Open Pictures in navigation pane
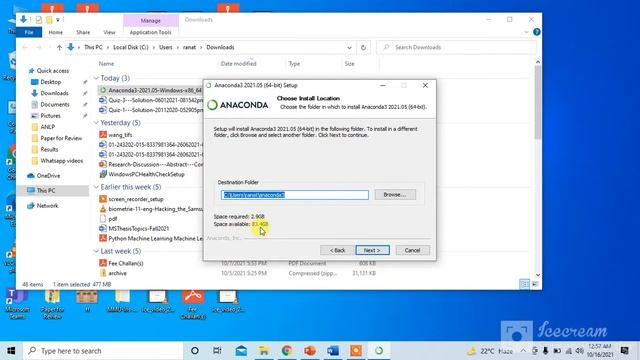Image resolution: width=640 pixels, height=360 pixels. click(x=50, y=116)
